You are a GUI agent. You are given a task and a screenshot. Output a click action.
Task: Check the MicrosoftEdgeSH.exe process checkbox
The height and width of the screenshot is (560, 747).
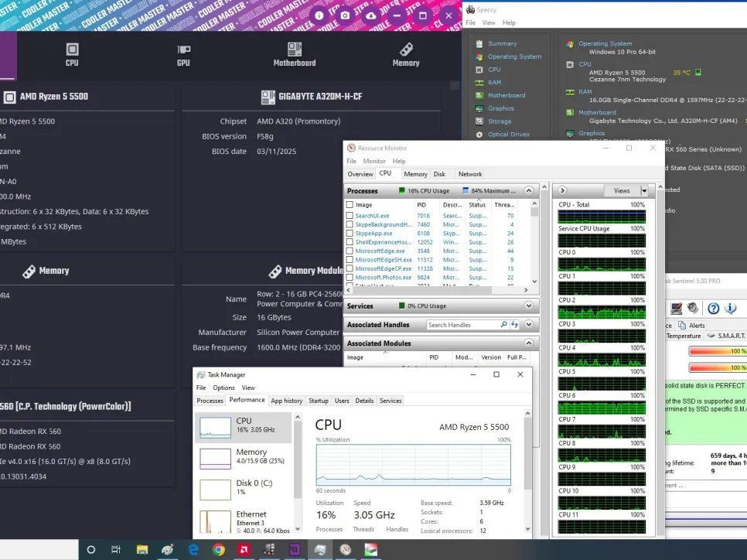pyautogui.click(x=350, y=260)
